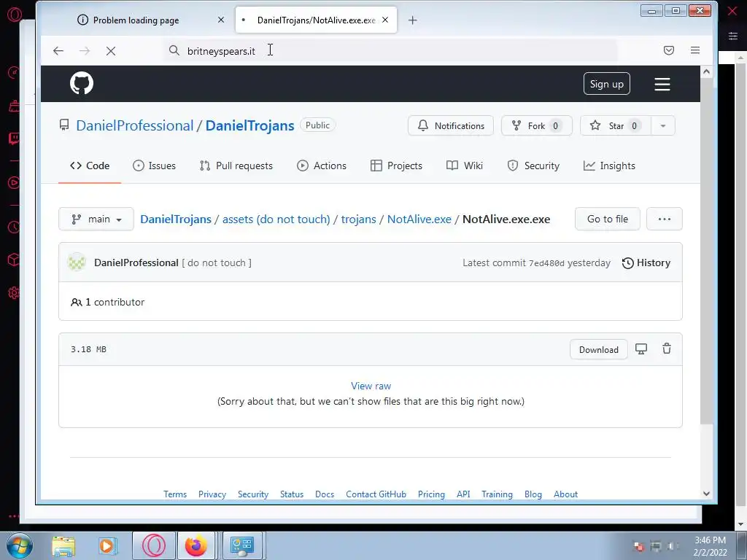Switch to Firefox in taskbar

pyautogui.click(x=196, y=545)
